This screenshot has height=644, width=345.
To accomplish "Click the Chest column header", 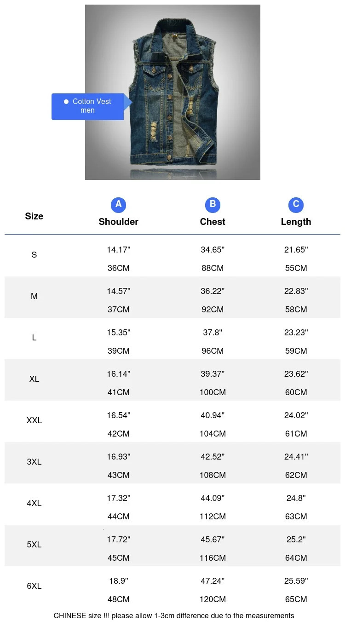I will point(213,222).
